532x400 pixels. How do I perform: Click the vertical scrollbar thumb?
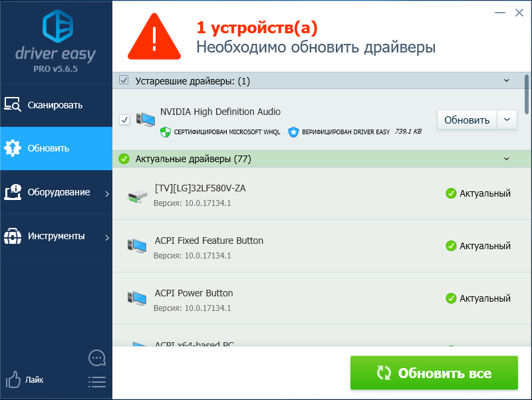point(527,94)
